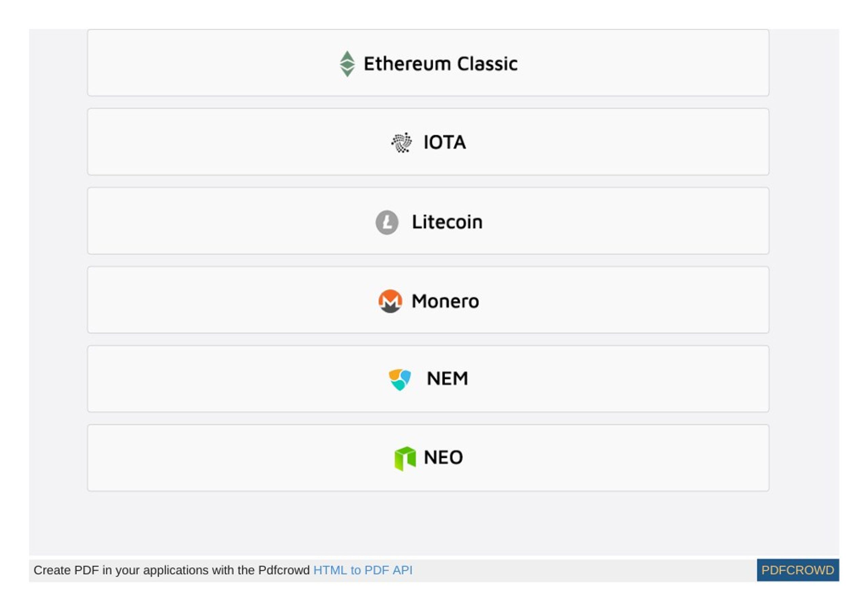868x614 pixels.
Task: Open the HTML to PDF API link
Action: (363, 570)
